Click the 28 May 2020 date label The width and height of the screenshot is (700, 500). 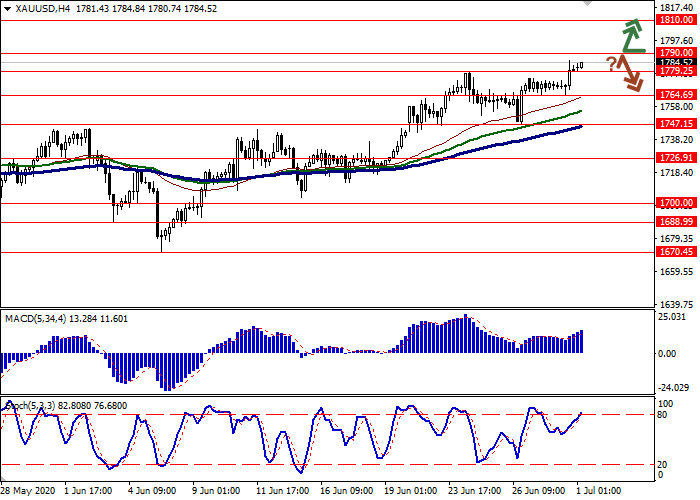[28, 491]
